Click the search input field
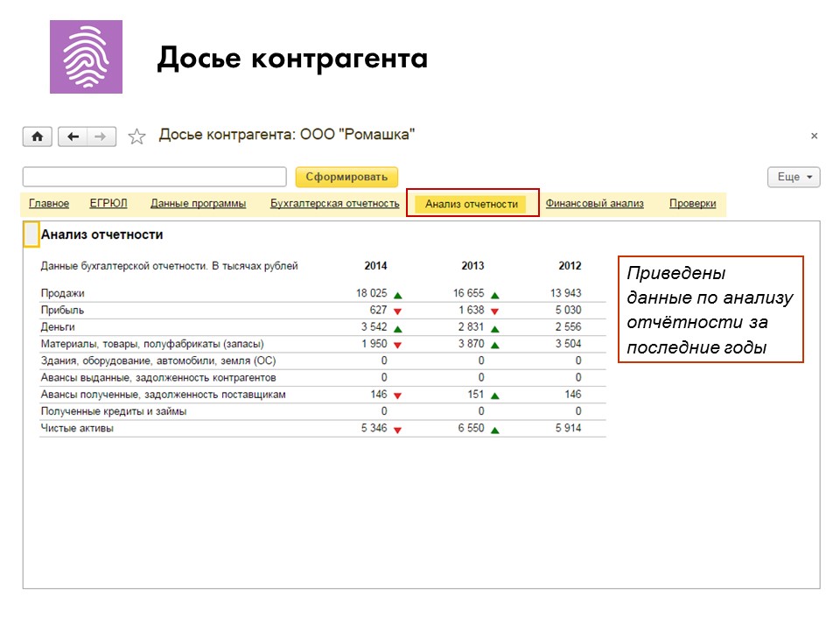The width and height of the screenshot is (840, 630). tap(154, 177)
